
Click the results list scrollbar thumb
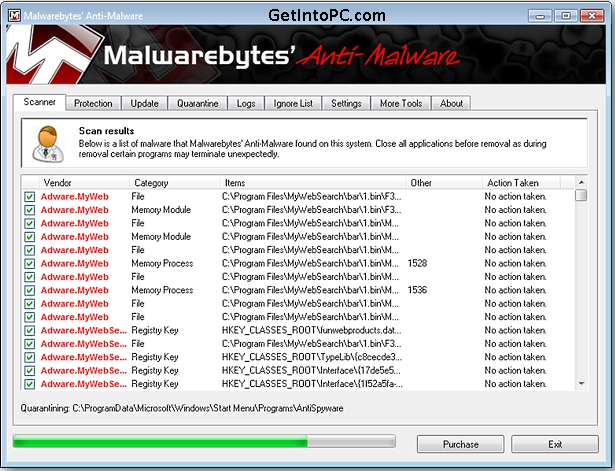581,195
